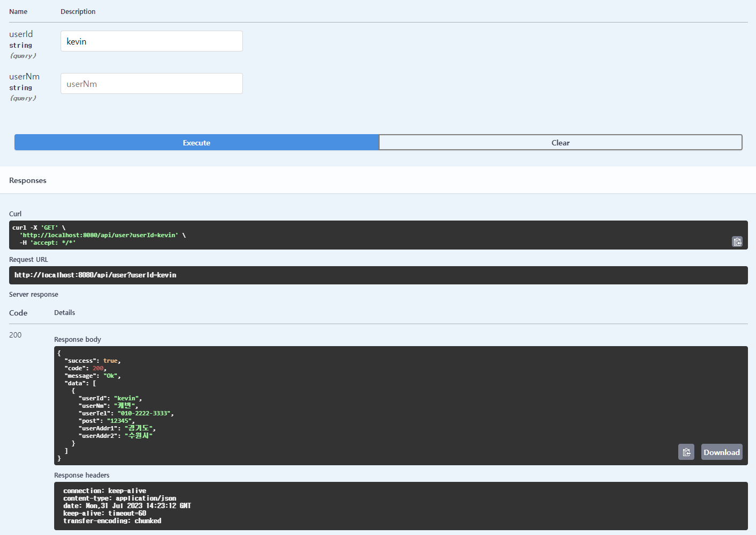The height and width of the screenshot is (535, 756).
Task: Click the Code column header
Action: coord(18,313)
